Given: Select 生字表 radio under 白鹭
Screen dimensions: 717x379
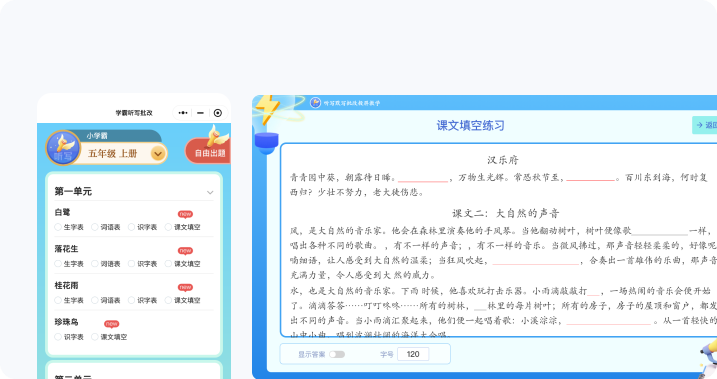Looking at the screenshot, I should [x=58, y=227].
